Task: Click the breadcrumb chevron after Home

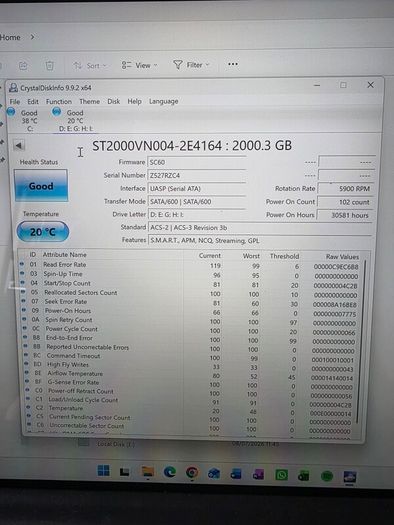Action: coord(32,37)
